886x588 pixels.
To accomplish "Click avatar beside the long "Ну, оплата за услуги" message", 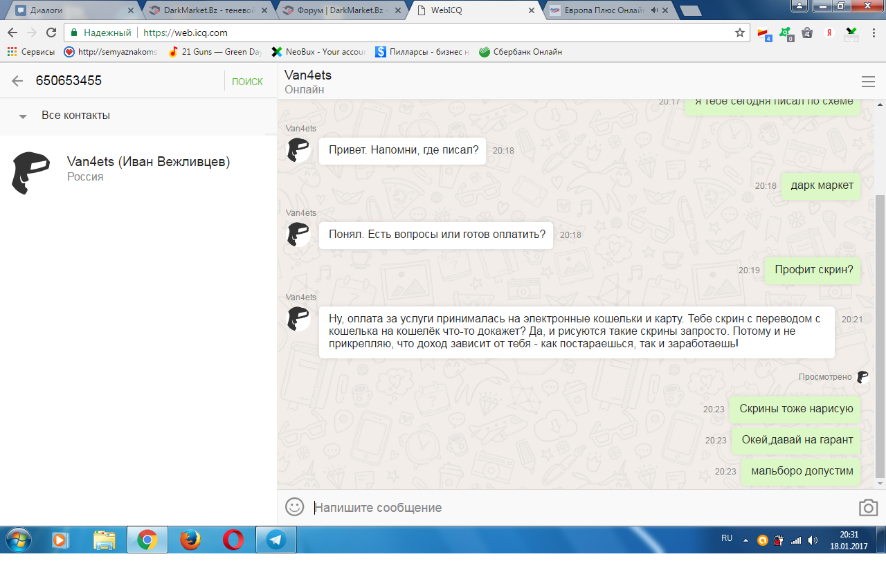I will pyautogui.click(x=299, y=319).
